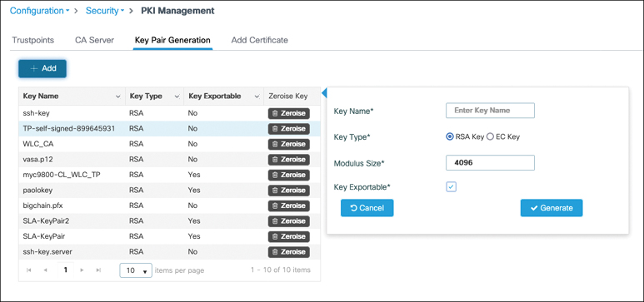Screen dimensions: 644x302
Task: Zeroise the SLA-KeyPair key pair
Action: [289, 236]
